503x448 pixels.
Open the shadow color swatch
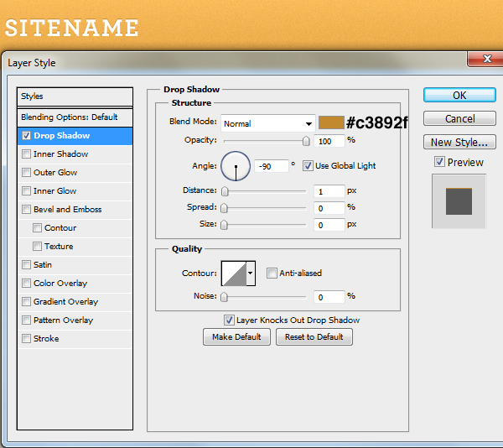pyautogui.click(x=331, y=123)
